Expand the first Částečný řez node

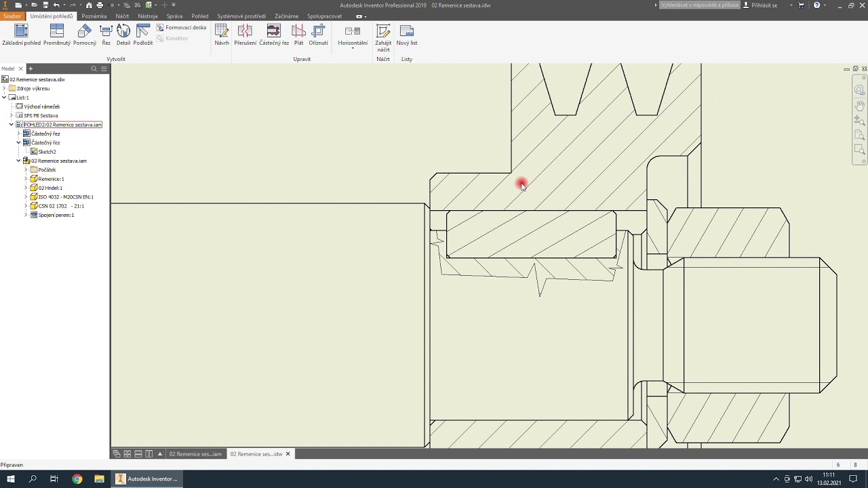pyautogui.click(x=19, y=134)
